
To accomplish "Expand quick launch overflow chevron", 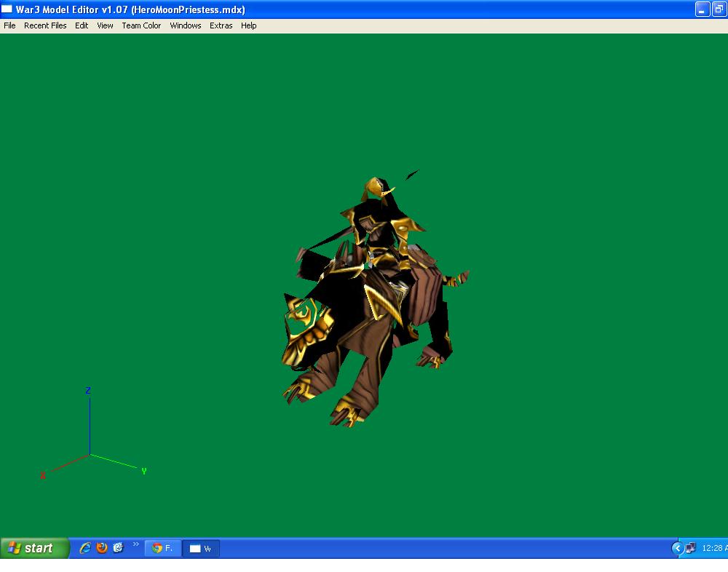I will [135, 544].
